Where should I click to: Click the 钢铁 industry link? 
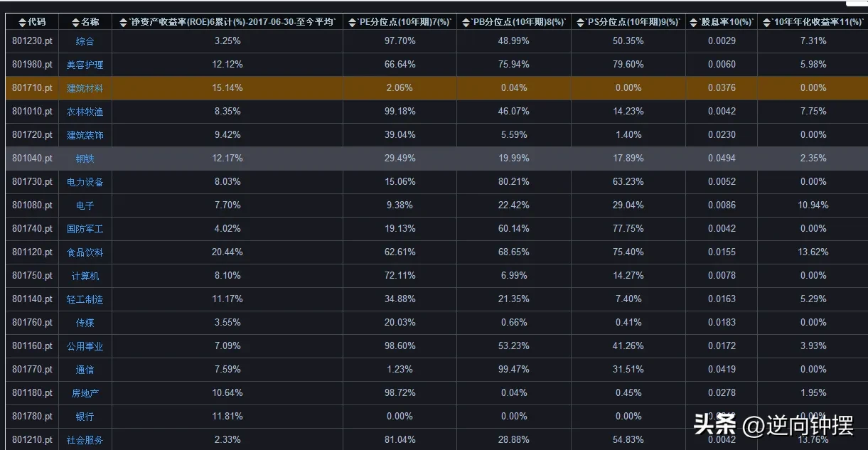tap(85, 159)
